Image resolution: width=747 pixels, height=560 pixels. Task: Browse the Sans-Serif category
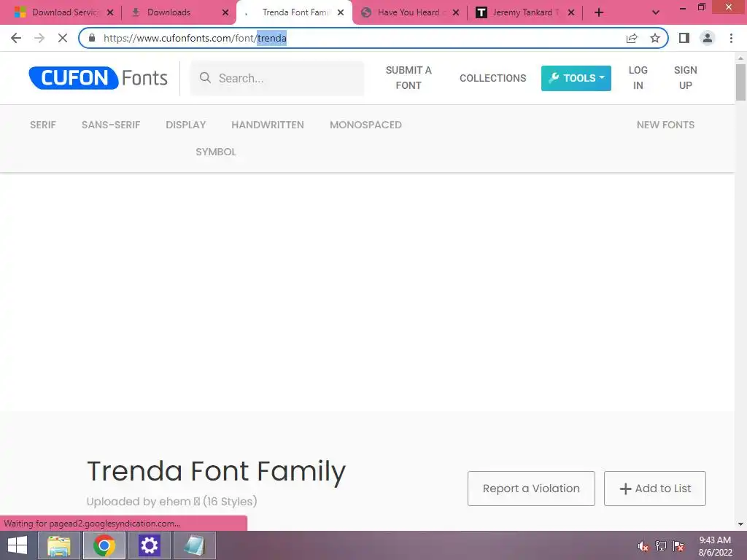coord(111,125)
